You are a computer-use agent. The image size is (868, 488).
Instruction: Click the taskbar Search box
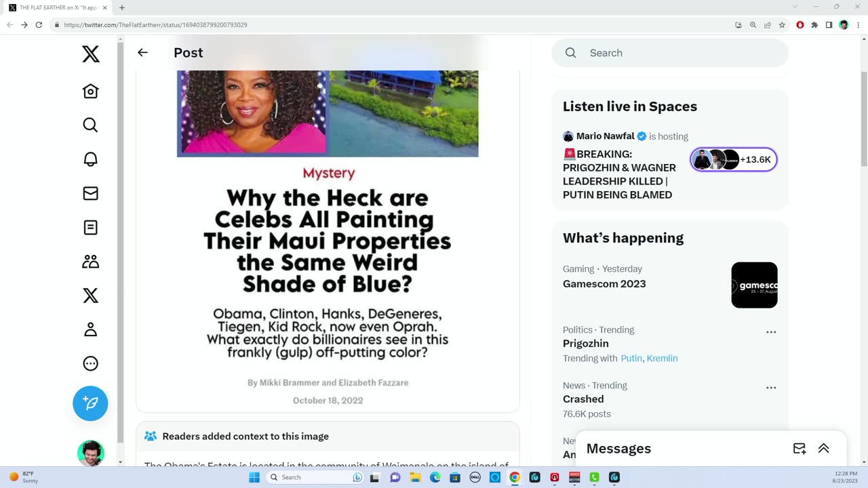tap(314, 477)
